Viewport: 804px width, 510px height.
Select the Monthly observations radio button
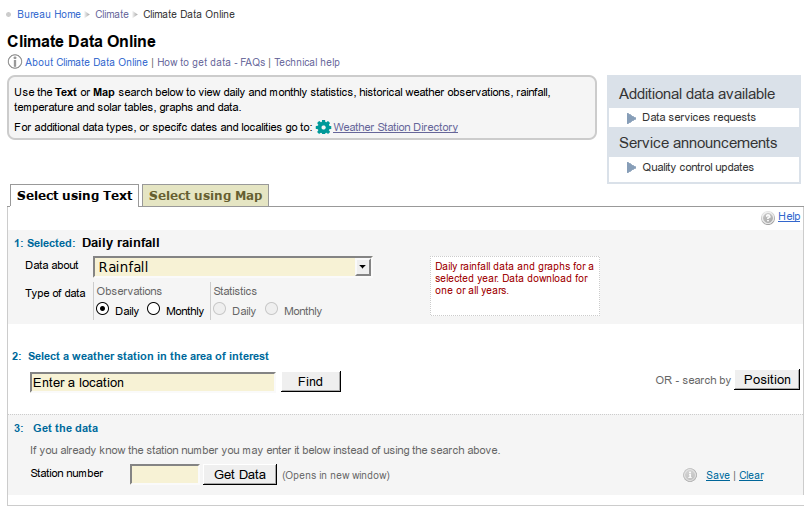click(x=153, y=310)
